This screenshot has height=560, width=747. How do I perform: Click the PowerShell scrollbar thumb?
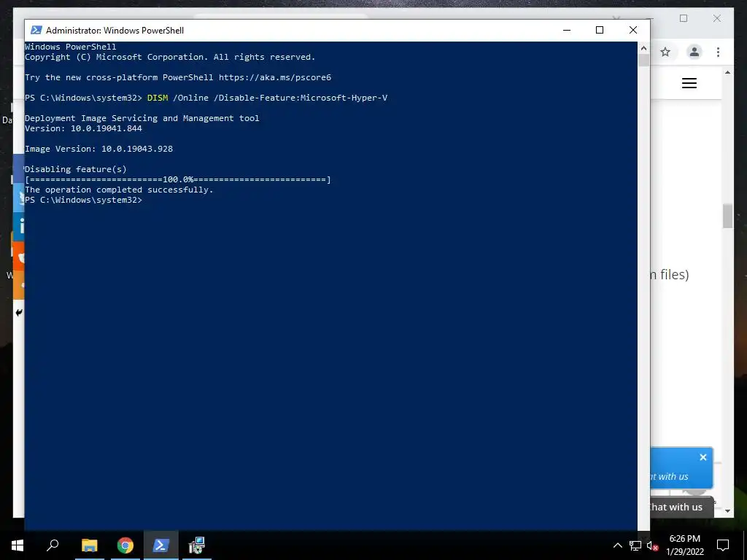point(643,60)
